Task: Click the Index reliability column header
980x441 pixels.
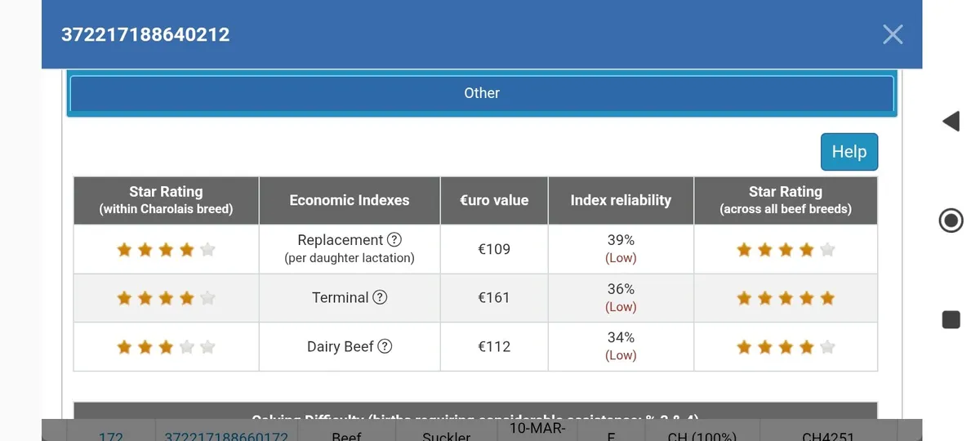Action: click(621, 200)
